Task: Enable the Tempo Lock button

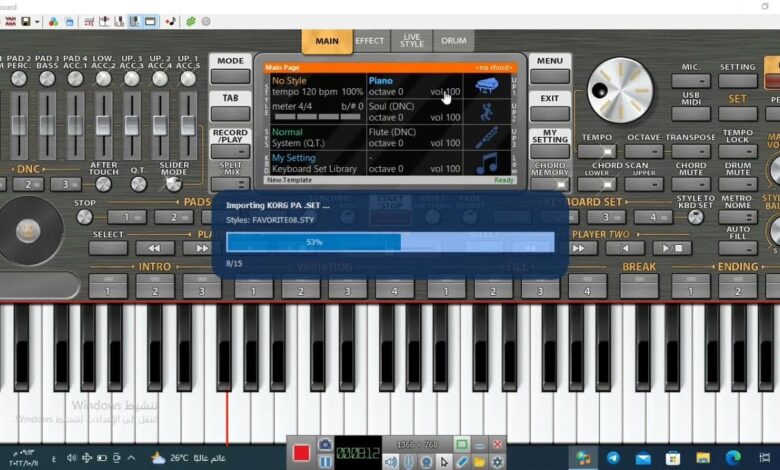Action: [738, 119]
